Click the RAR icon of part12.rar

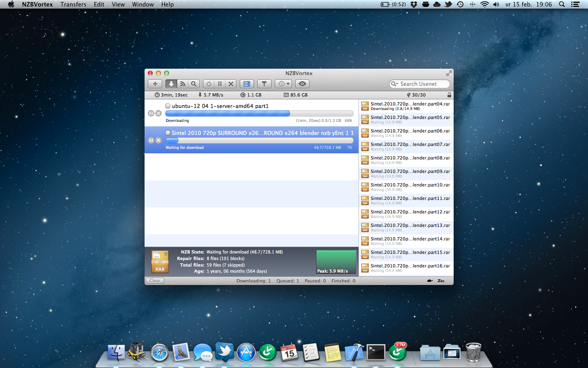tap(365, 214)
